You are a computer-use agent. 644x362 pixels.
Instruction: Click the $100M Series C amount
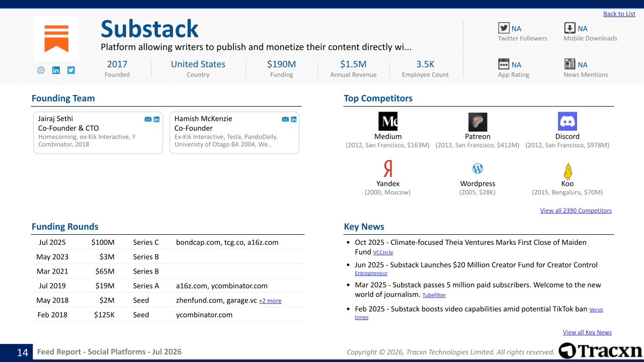103,242
